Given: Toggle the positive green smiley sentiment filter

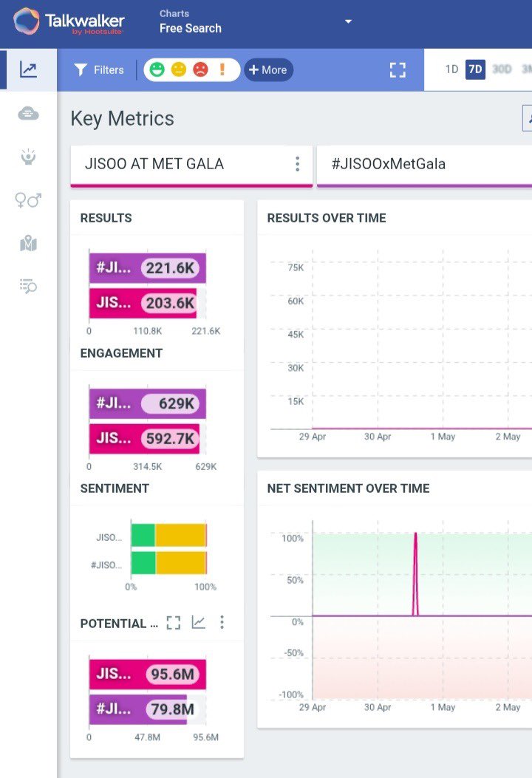Looking at the screenshot, I should coord(157,69).
